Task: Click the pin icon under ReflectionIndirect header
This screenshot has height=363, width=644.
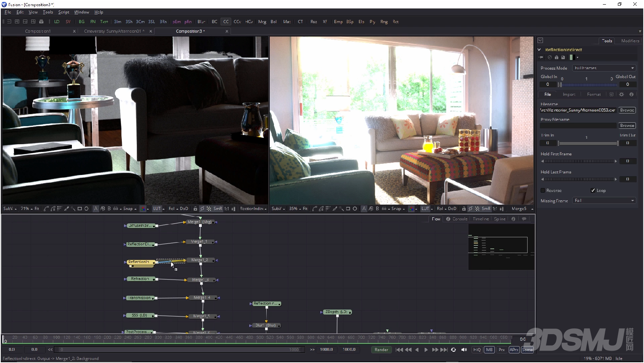Action: (541, 57)
